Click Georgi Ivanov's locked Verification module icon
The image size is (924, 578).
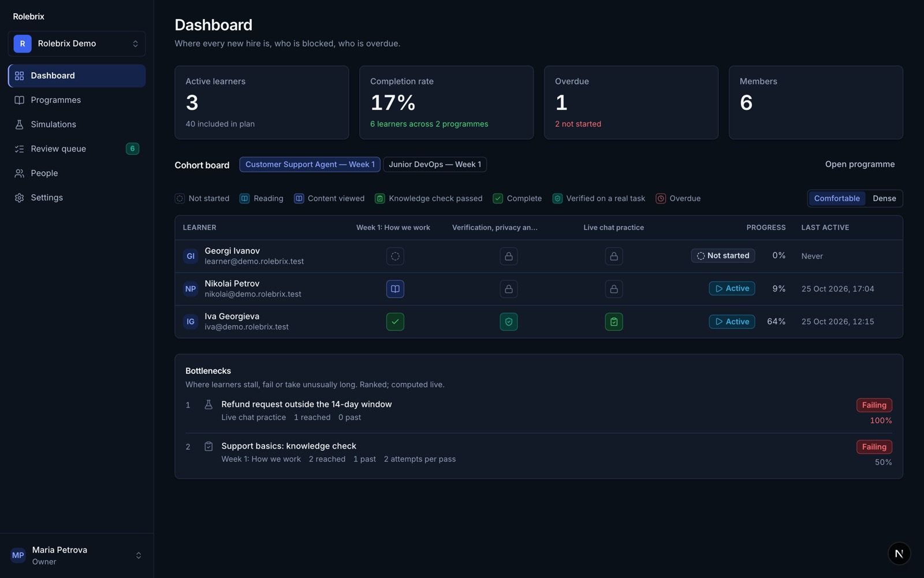(x=509, y=256)
